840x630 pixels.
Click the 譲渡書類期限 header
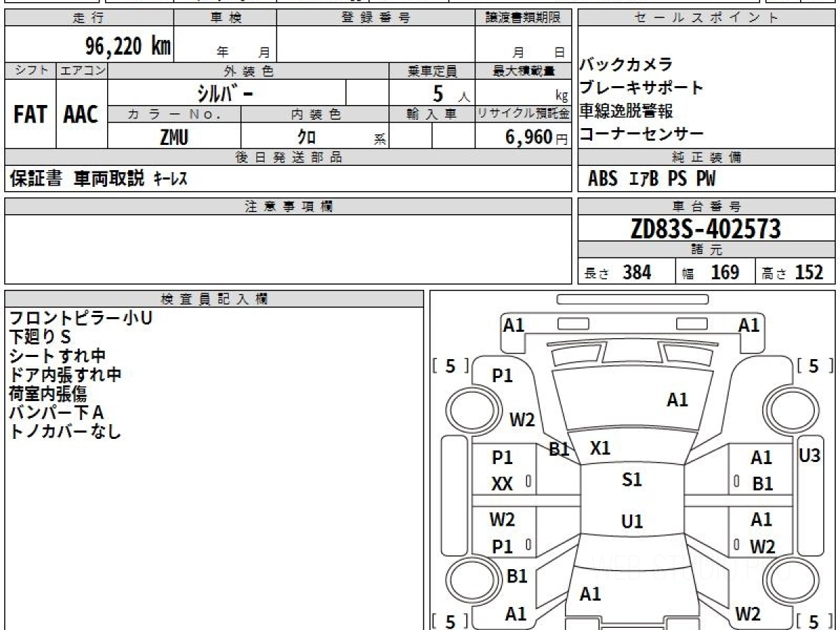523,18
